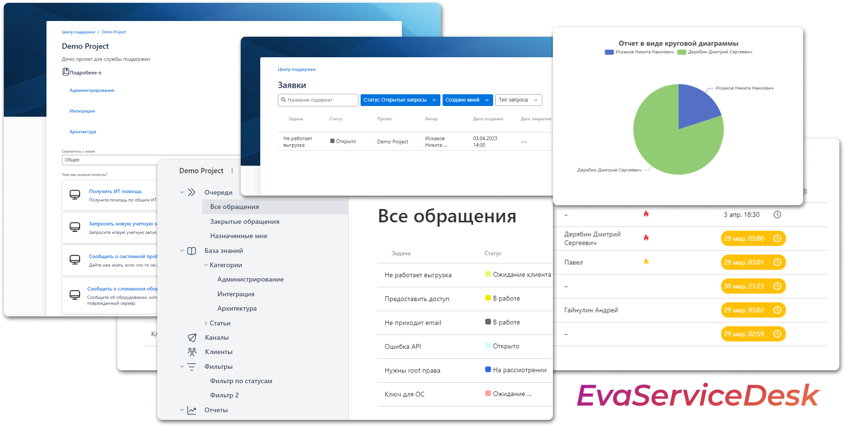The image size is (868, 428).
Task: Click Центр поддержки breadcrumb in Demo Project portal
Action: (x=78, y=32)
